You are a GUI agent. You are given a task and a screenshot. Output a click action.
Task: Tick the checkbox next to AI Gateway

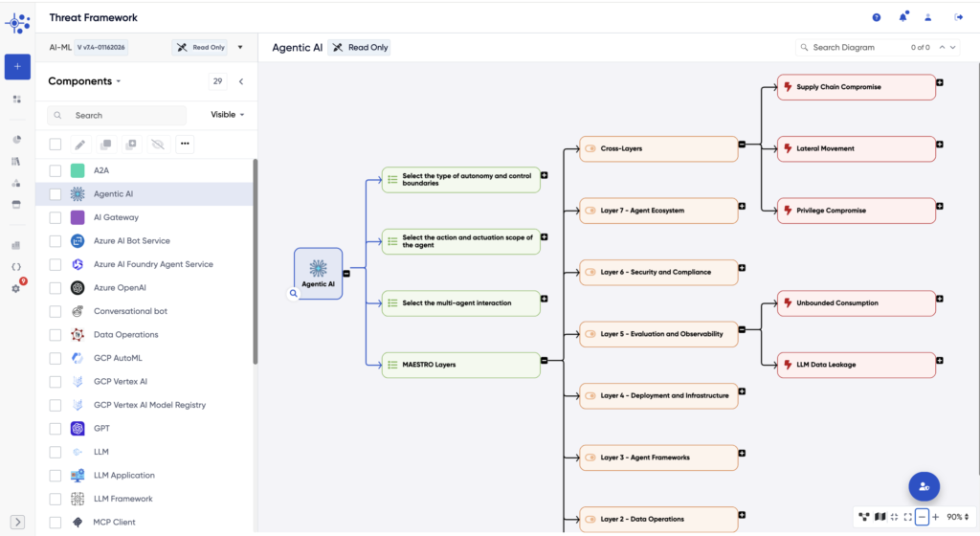click(56, 217)
